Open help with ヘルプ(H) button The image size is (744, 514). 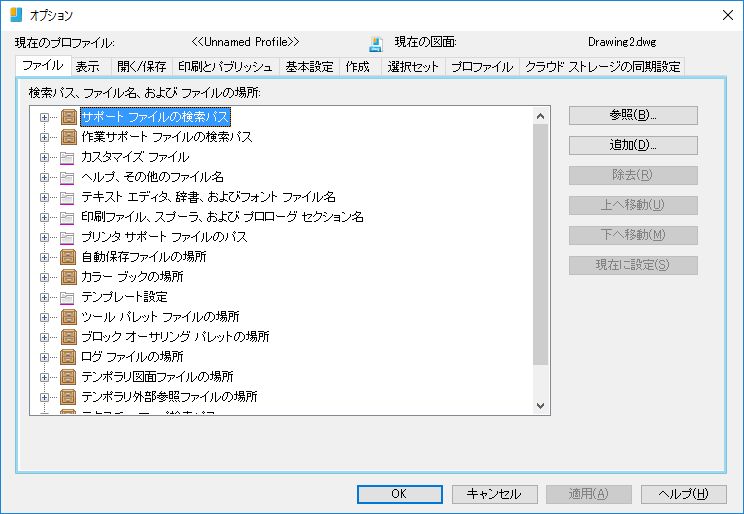[684, 494]
